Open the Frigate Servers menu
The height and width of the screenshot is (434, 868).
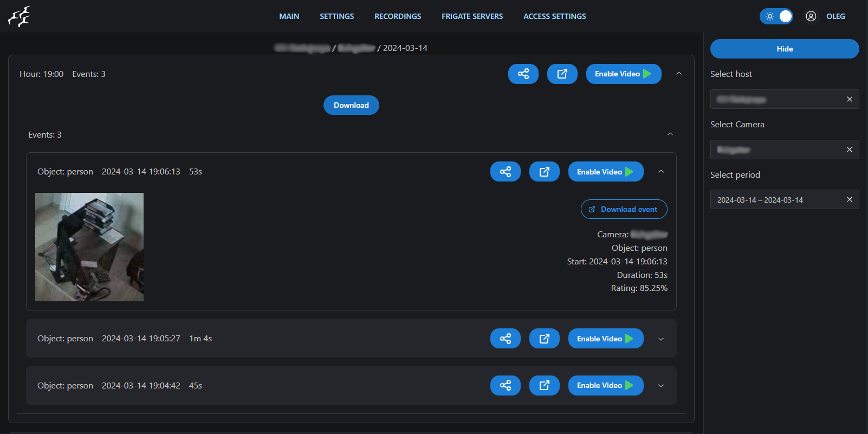(472, 16)
